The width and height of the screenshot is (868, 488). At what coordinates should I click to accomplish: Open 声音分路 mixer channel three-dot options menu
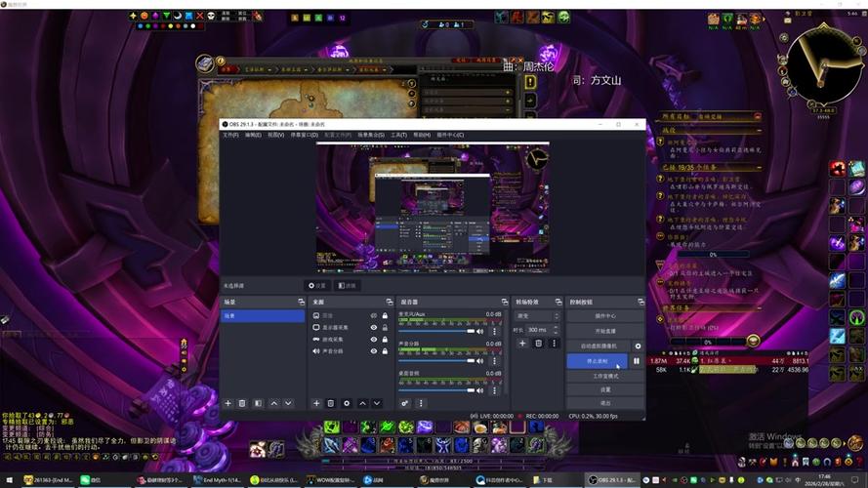(x=494, y=361)
